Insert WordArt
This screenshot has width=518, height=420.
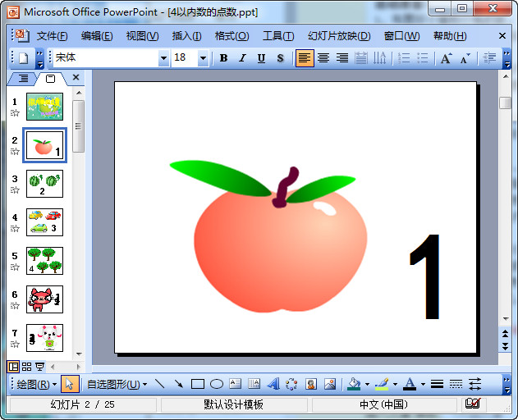(273, 384)
